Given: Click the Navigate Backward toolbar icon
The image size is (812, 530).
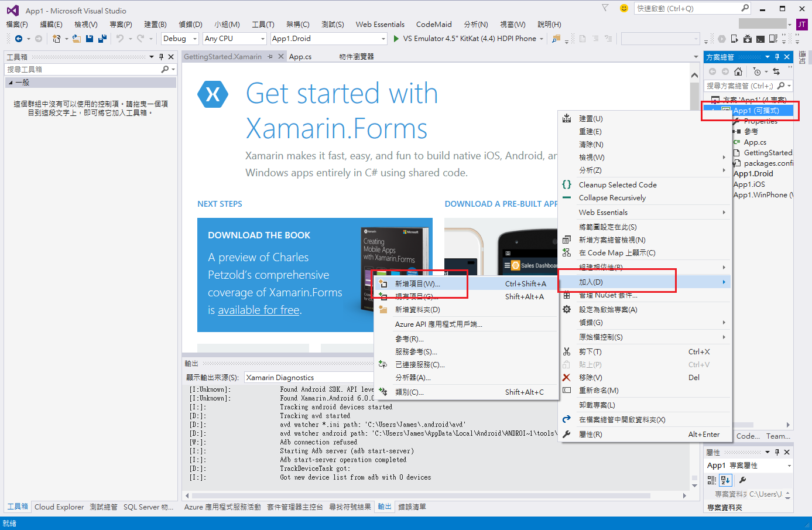Looking at the screenshot, I should tap(19, 39).
